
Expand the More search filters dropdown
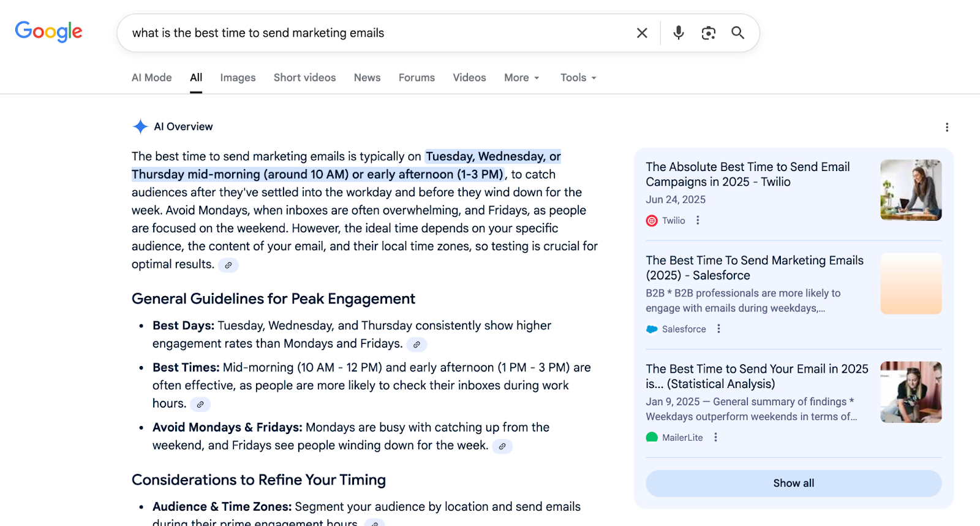point(521,78)
